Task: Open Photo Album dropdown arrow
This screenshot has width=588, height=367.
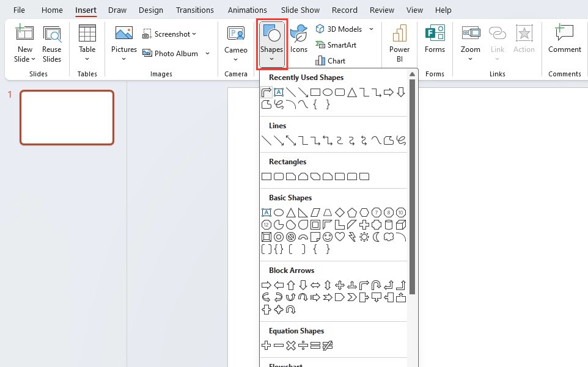Action: (x=207, y=54)
